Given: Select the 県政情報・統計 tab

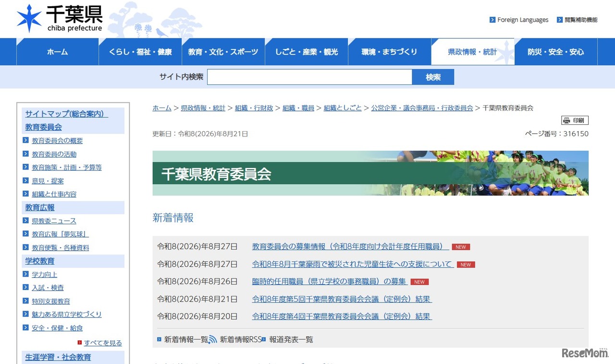Looking at the screenshot, I should click(x=472, y=52).
